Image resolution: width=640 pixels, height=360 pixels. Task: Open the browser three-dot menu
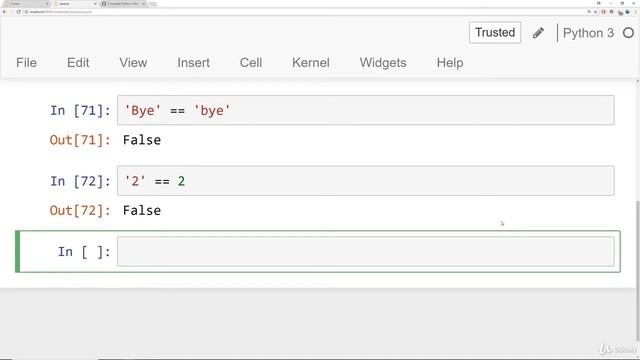pos(636,12)
